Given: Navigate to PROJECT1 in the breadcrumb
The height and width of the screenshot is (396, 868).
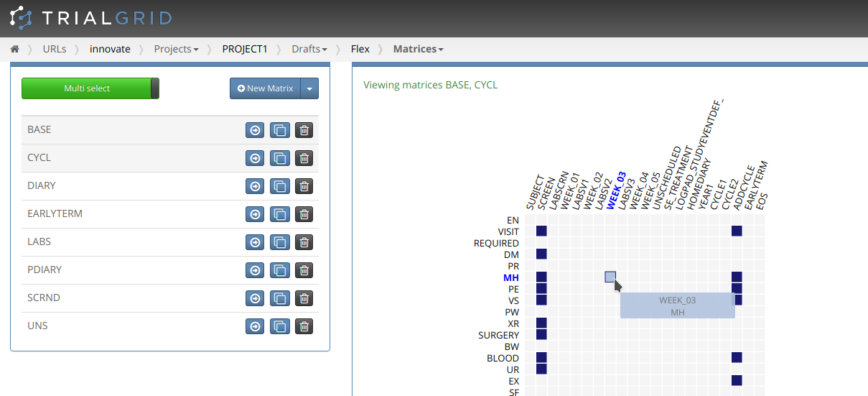Looking at the screenshot, I should click(244, 49).
